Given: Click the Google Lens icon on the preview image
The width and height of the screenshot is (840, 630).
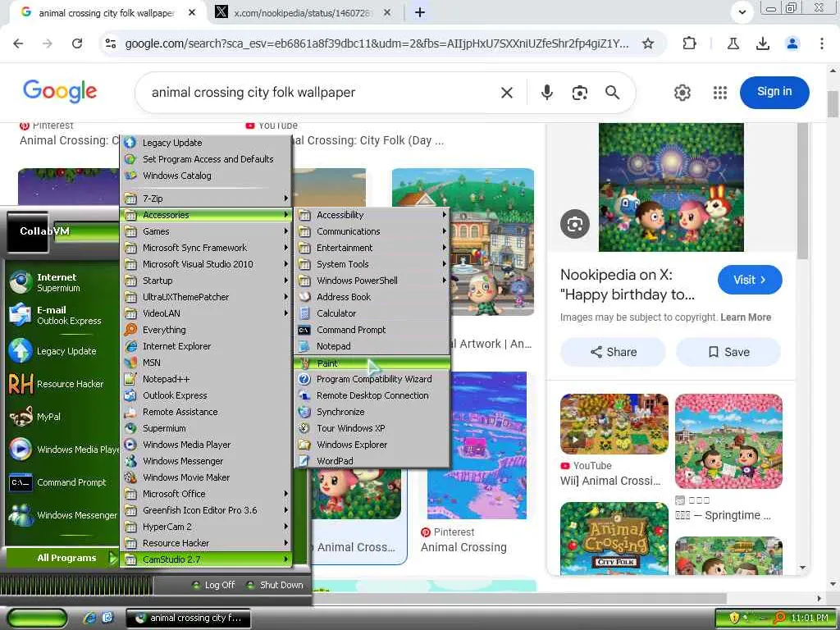Looking at the screenshot, I should pos(575,224).
